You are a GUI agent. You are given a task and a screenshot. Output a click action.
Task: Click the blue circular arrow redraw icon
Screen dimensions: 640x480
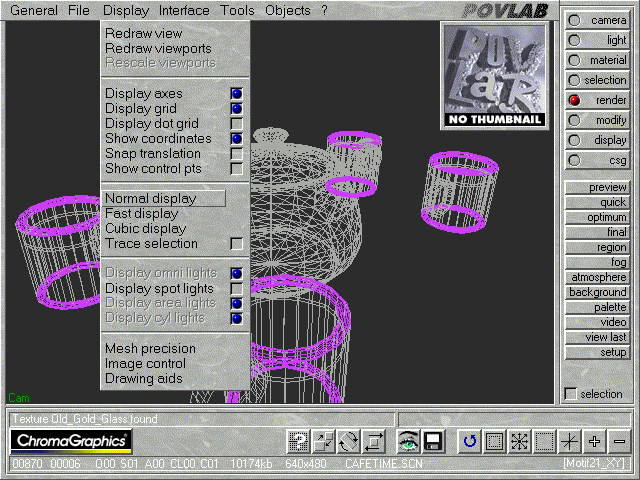click(469, 441)
